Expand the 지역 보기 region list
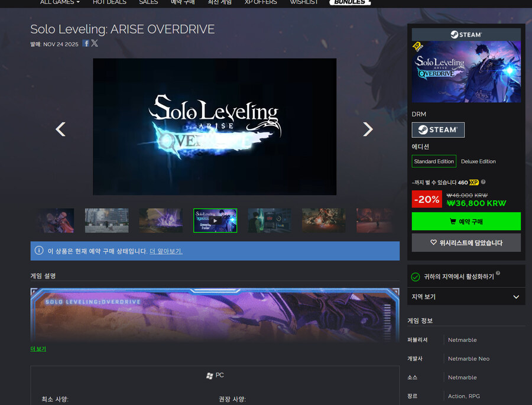Viewport: 532px width, 405px height. point(466,297)
